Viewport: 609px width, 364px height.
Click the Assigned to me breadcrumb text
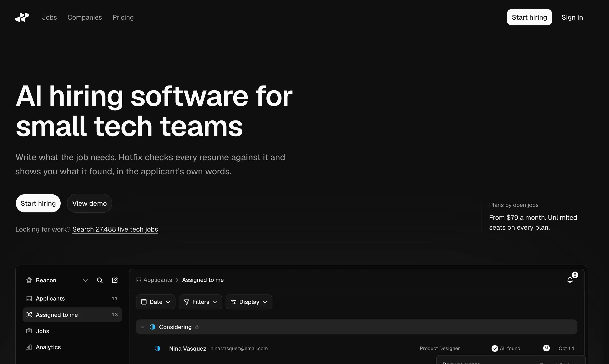tap(203, 280)
